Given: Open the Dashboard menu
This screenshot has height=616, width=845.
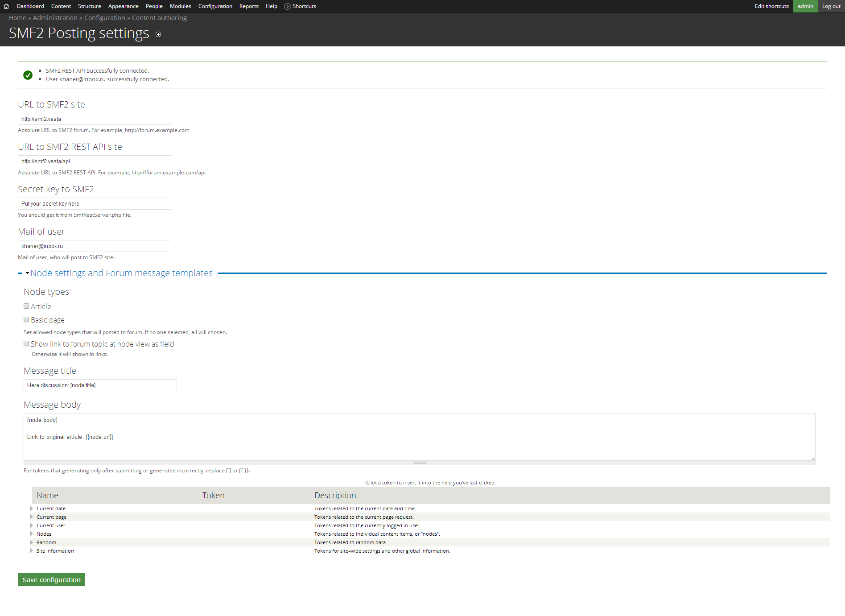Looking at the screenshot, I should (x=30, y=6).
